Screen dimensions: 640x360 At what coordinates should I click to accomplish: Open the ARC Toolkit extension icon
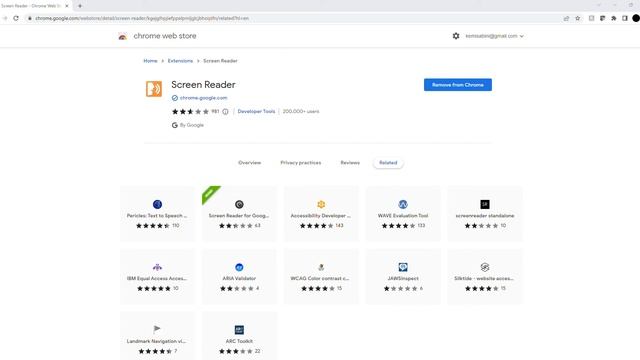[239, 329]
